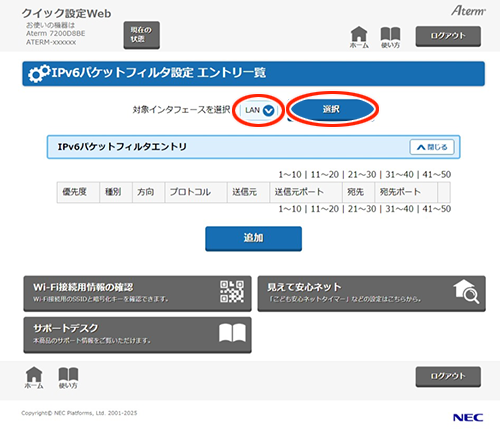500x429 pixels.
Task: Click the NEC logo
Action: (x=468, y=418)
